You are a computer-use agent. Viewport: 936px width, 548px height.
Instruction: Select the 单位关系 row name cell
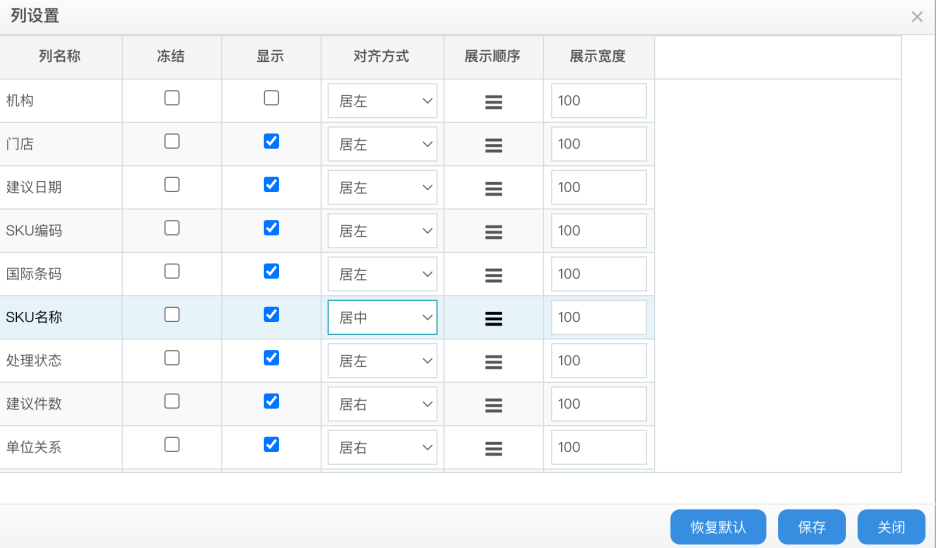[60, 447]
